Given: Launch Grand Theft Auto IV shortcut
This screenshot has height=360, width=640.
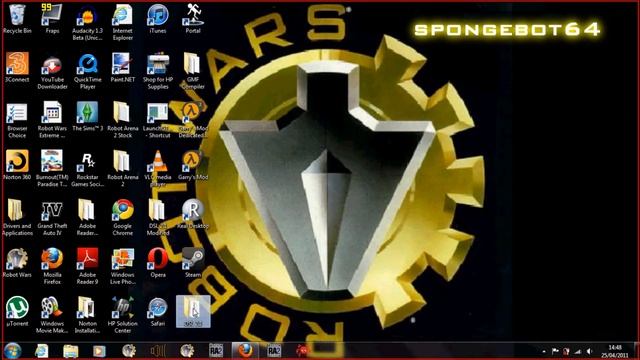Looking at the screenshot, I should click(52, 218).
